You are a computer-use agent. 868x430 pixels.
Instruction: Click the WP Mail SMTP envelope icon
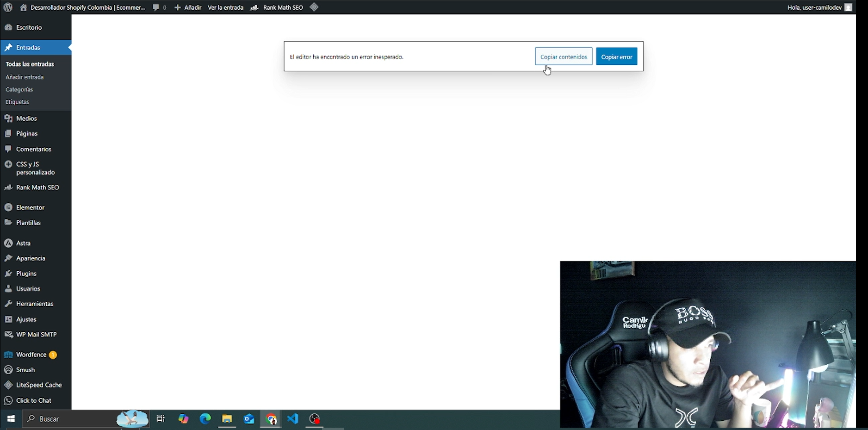[x=8, y=335]
